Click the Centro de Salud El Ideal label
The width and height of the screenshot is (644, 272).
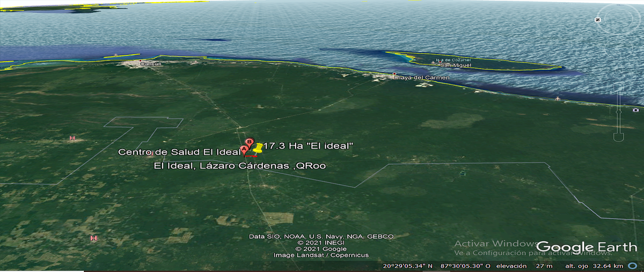[x=179, y=152]
